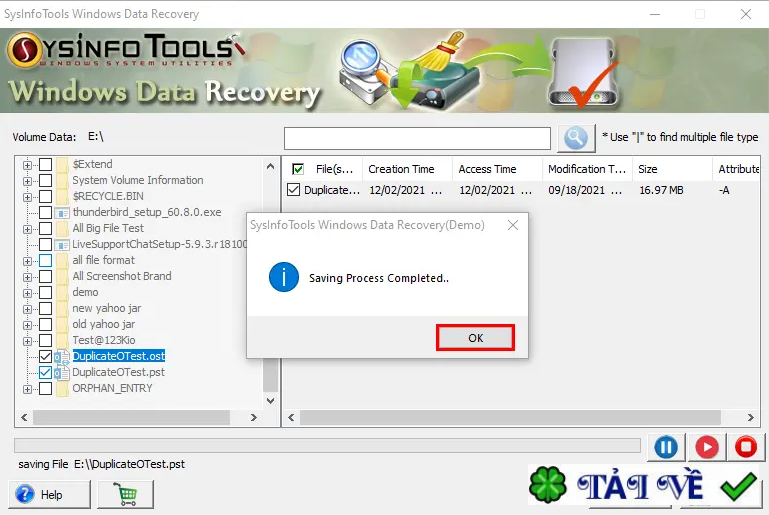Click tree panel scroll down arrow
Viewport: 769px width, 515px height.
click(x=270, y=400)
